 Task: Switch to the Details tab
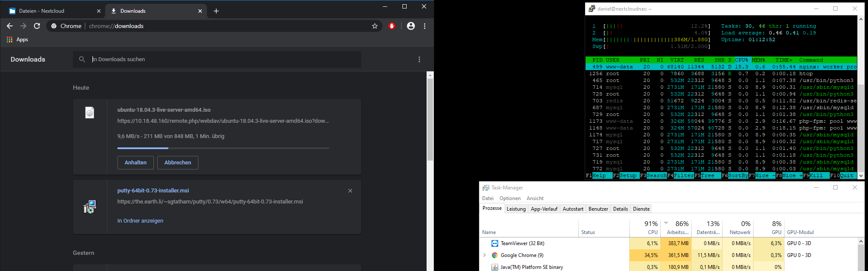pos(620,209)
